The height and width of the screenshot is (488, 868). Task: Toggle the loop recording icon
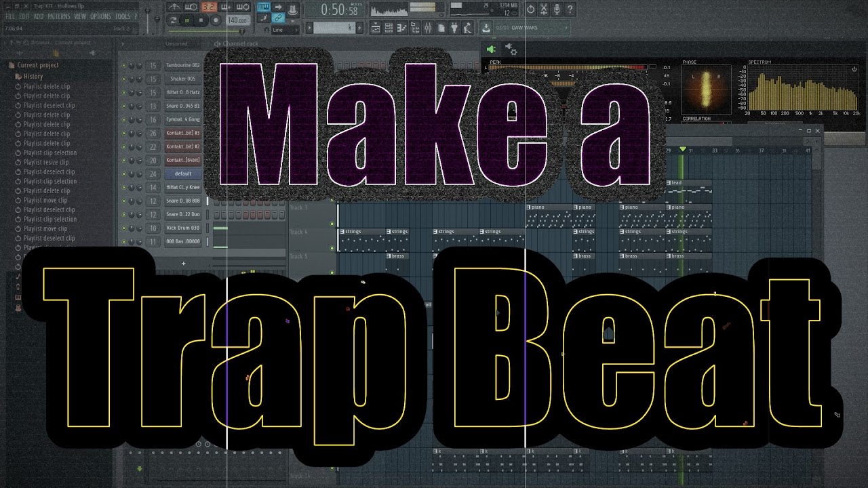[x=243, y=7]
